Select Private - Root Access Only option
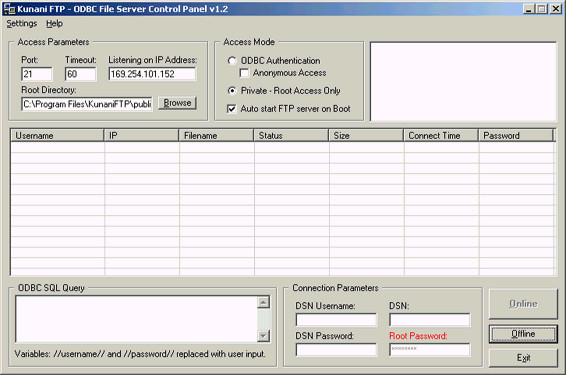 click(232, 91)
